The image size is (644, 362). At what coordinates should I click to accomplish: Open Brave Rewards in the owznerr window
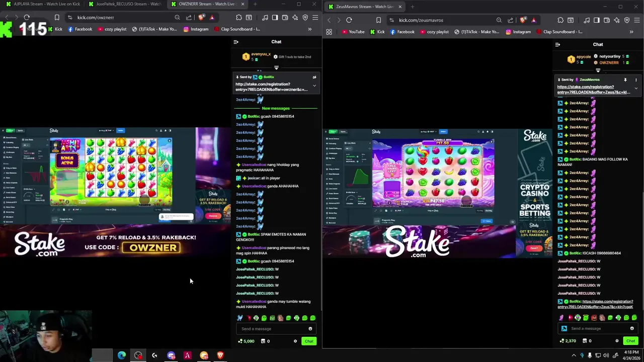(212, 17)
